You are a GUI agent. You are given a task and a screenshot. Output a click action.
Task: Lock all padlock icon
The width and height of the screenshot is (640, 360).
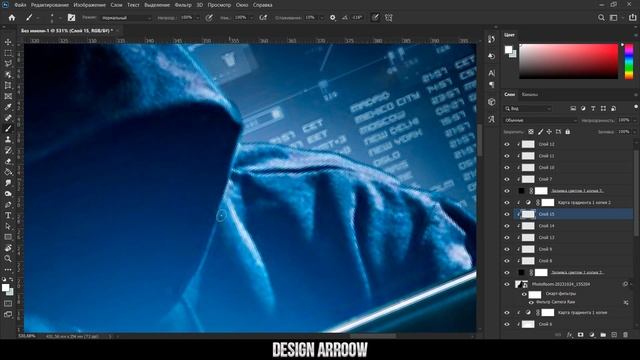[567, 132]
